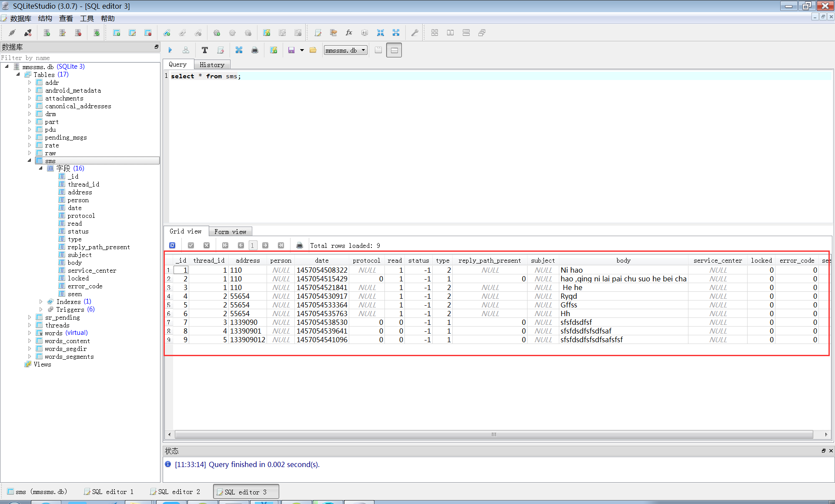Expand the Triggers (6) node
The width and height of the screenshot is (835, 504).
tap(41, 310)
